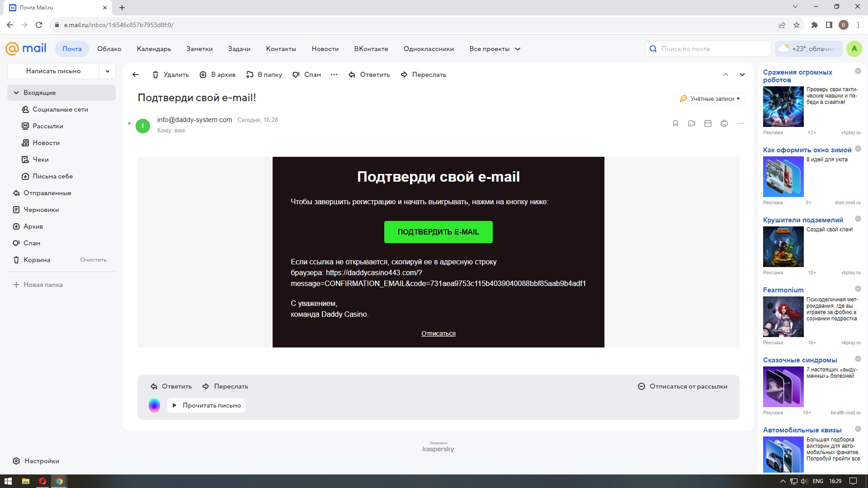The height and width of the screenshot is (488, 868).
Task: Toggle the unread dot beside sender avatar
Action: 129,123
